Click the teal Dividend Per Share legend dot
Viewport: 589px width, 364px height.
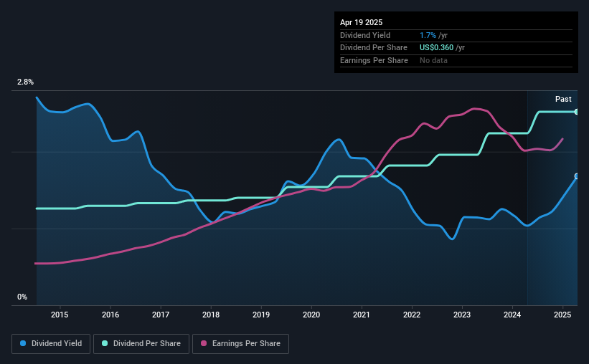point(105,343)
